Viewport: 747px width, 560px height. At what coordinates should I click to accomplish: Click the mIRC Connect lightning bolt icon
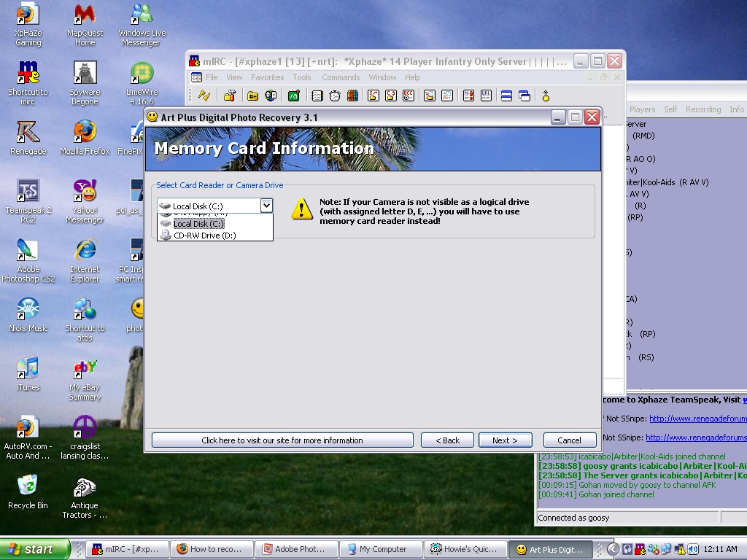(x=204, y=96)
